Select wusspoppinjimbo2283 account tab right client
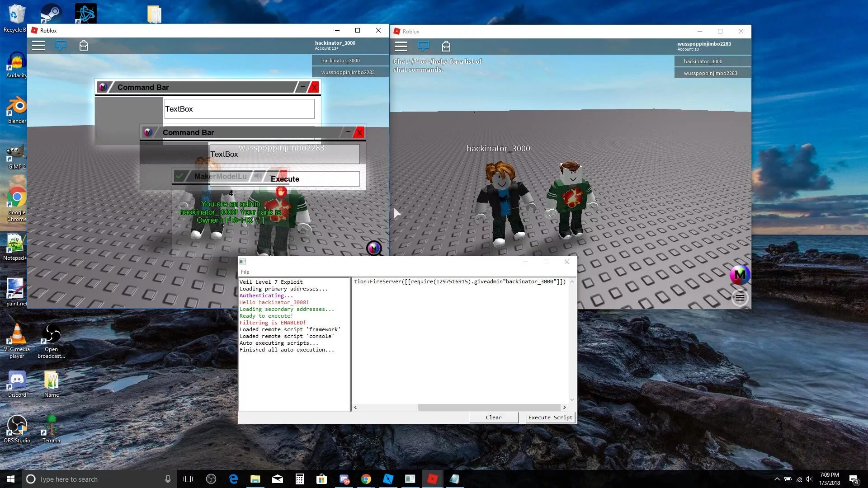Screen dimensions: 868x488 (x=711, y=73)
